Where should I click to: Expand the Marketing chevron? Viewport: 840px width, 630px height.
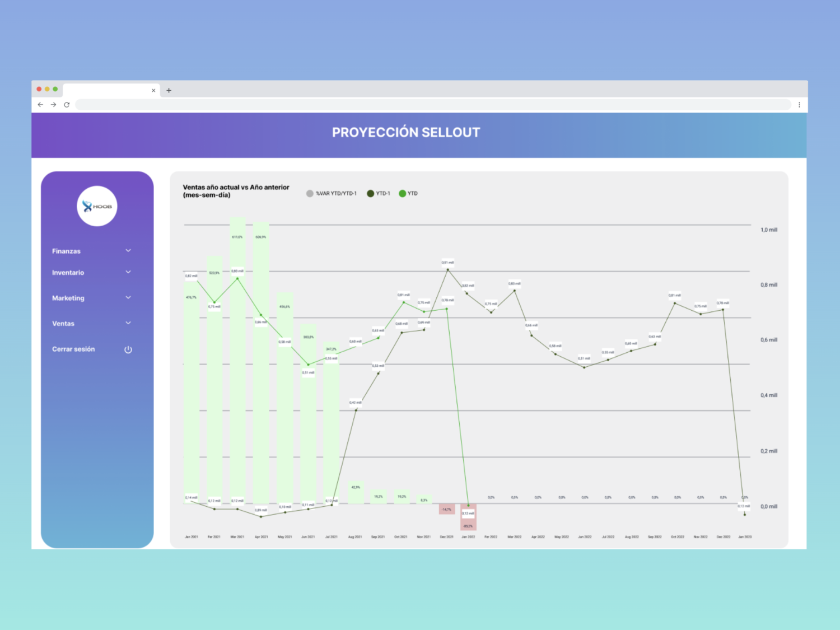pyautogui.click(x=128, y=298)
